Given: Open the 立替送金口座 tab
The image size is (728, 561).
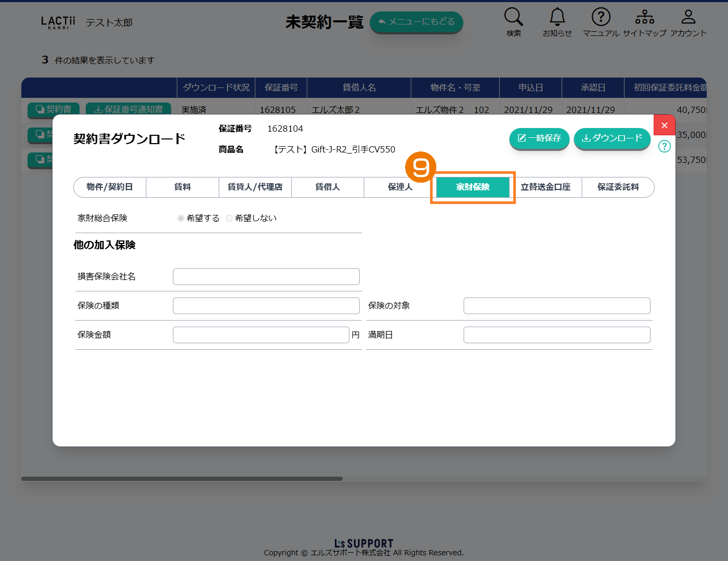Looking at the screenshot, I should pyautogui.click(x=545, y=187).
